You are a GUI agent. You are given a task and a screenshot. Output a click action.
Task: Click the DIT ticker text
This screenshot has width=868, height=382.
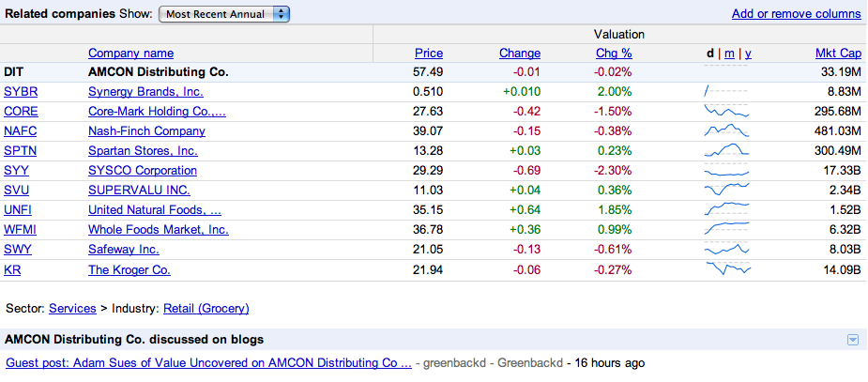(x=13, y=72)
